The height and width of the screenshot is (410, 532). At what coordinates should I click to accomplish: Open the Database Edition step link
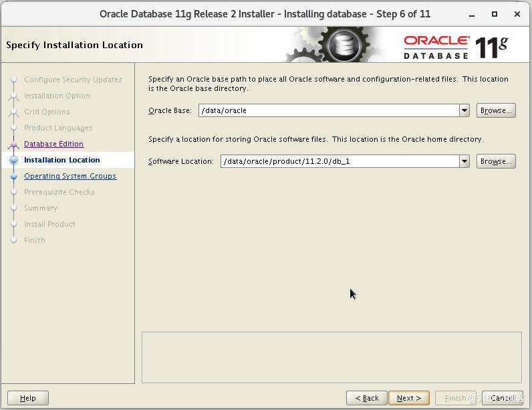click(x=53, y=144)
